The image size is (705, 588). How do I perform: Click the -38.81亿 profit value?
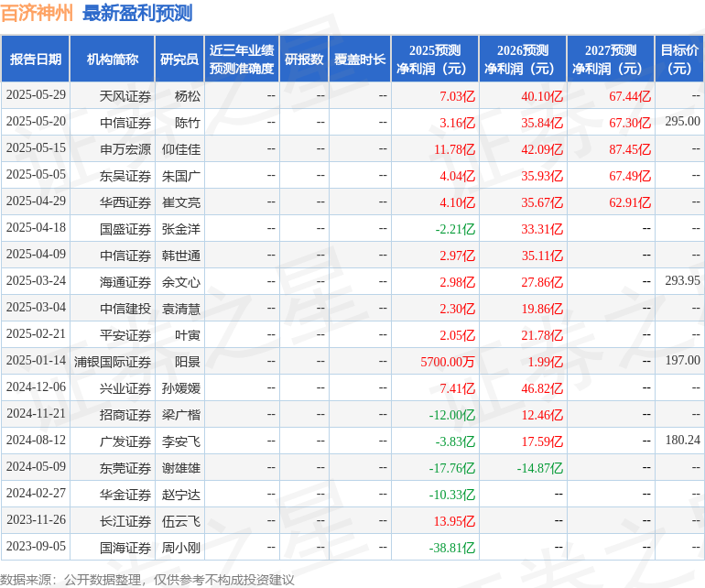tap(452, 547)
